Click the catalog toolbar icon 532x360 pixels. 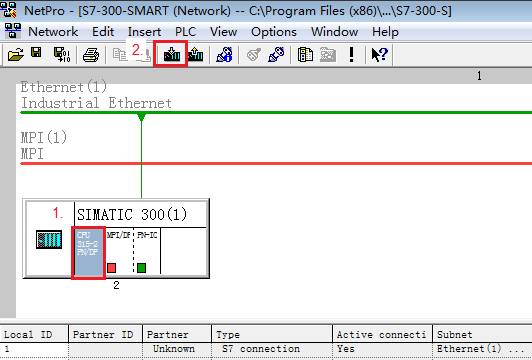click(x=305, y=54)
